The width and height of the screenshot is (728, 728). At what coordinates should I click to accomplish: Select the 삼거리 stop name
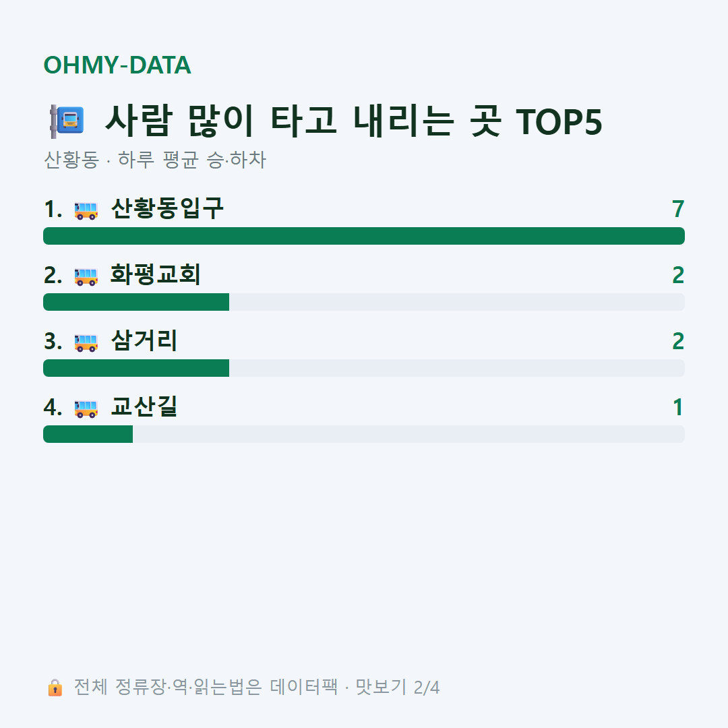click(x=144, y=341)
